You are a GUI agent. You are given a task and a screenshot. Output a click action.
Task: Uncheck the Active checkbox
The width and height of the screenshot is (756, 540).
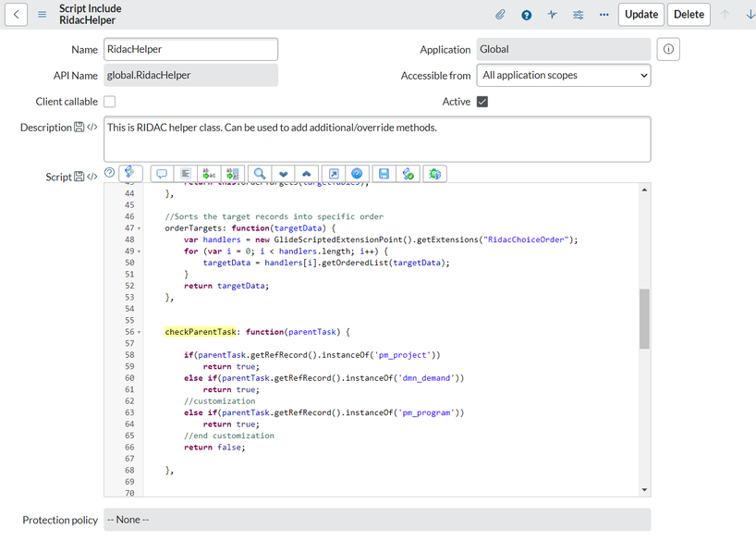pyautogui.click(x=482, y=102)
